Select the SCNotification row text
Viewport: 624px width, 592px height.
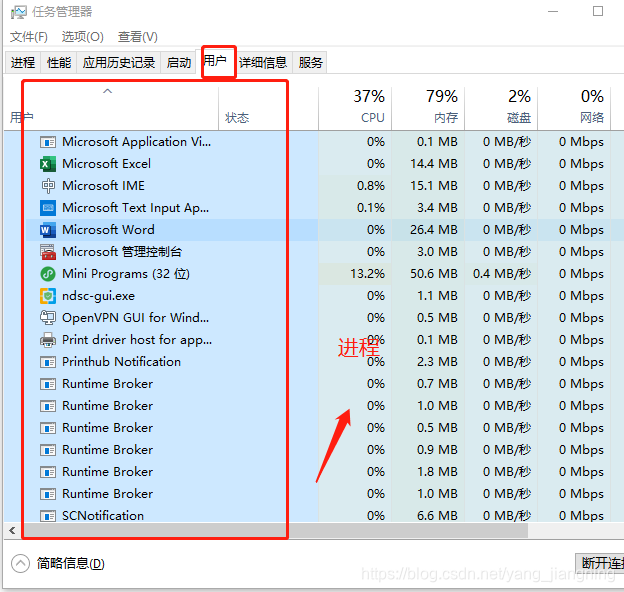[103, 516]
